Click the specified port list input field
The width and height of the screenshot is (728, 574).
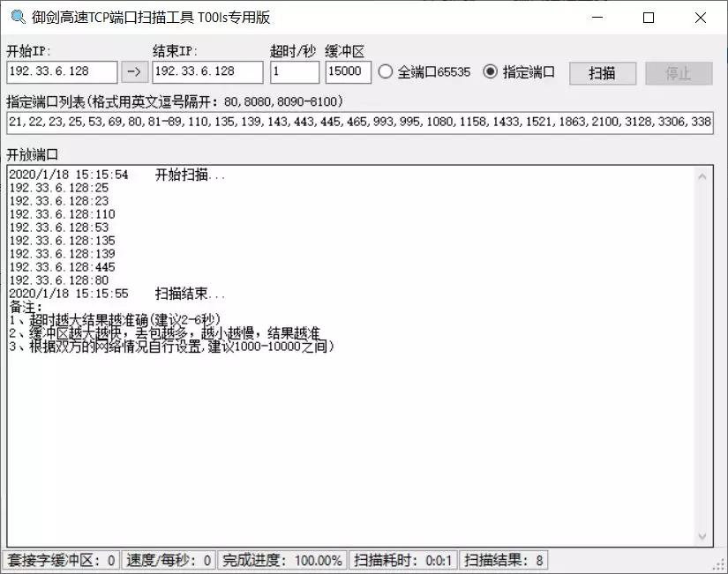pos(362,123)
